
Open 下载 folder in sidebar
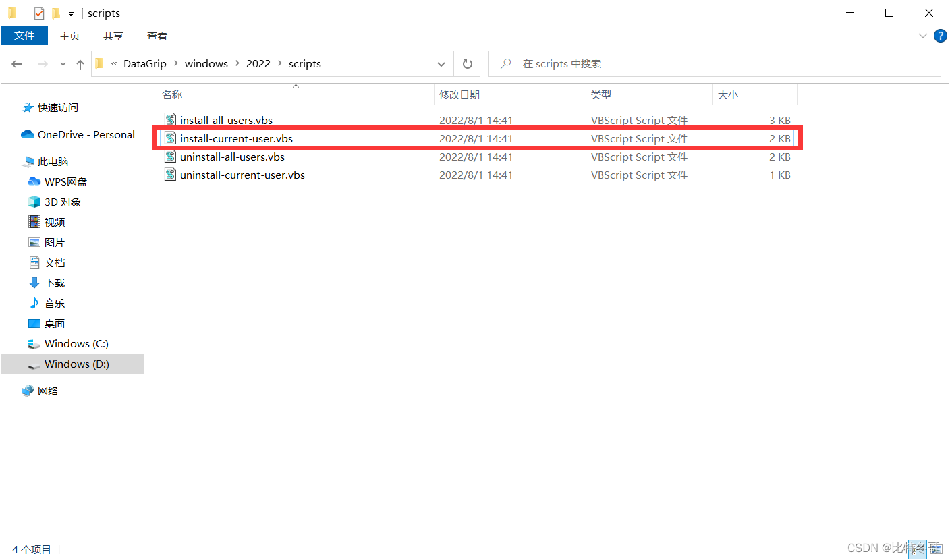54,283
